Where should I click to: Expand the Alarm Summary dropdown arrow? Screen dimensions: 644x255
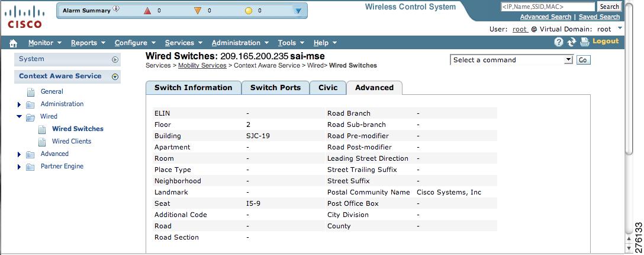pyautogui.click(x=298, y=11)
